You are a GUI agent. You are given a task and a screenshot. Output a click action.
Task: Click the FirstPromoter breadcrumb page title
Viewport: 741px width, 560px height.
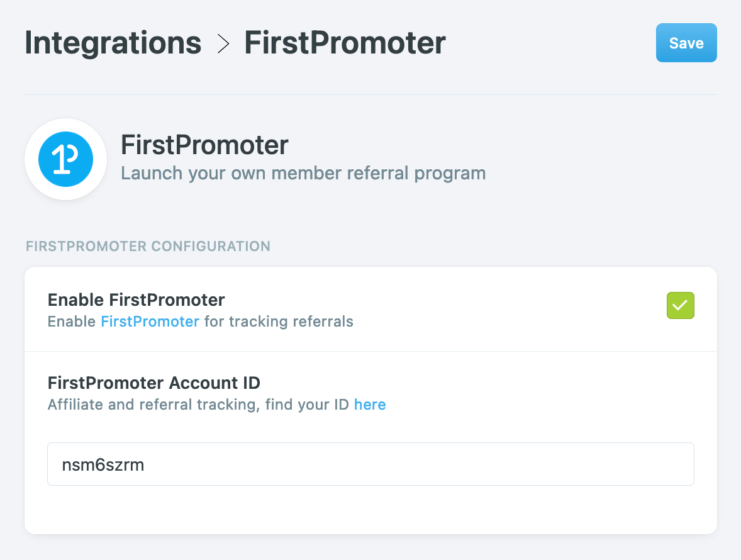pyautogui.click(x=345, y=43)
